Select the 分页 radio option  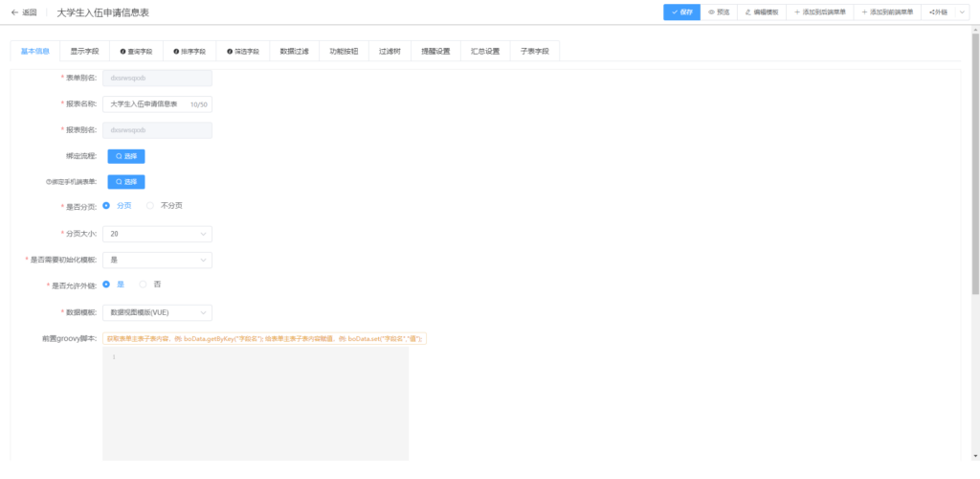(106, 205)
